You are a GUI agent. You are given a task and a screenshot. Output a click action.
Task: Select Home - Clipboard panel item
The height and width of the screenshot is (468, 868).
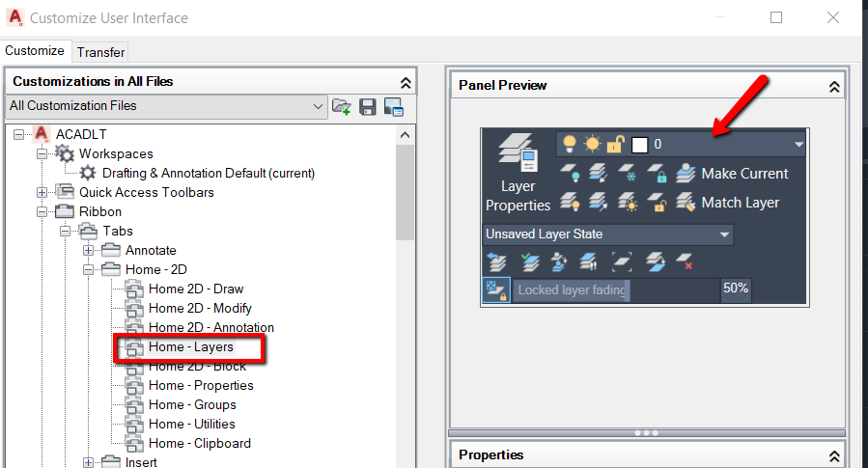199,444
